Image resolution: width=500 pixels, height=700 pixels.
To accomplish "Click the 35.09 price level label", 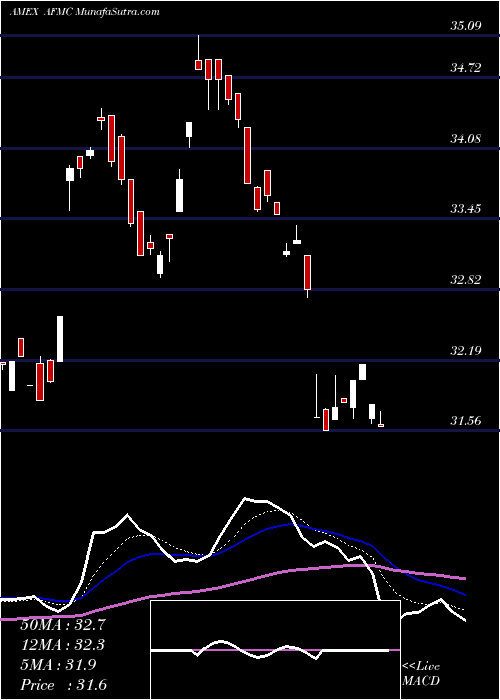I will [x=465, y=26].
